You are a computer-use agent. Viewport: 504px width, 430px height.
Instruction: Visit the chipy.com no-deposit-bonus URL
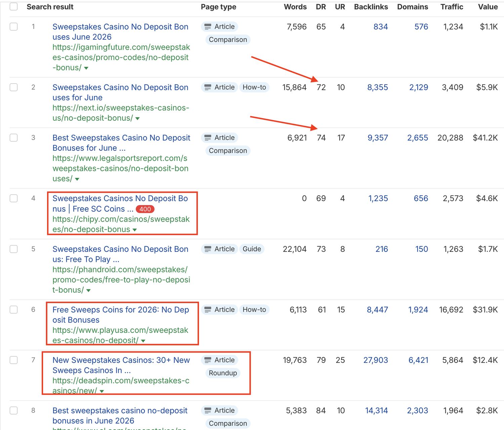coord(121,224)
